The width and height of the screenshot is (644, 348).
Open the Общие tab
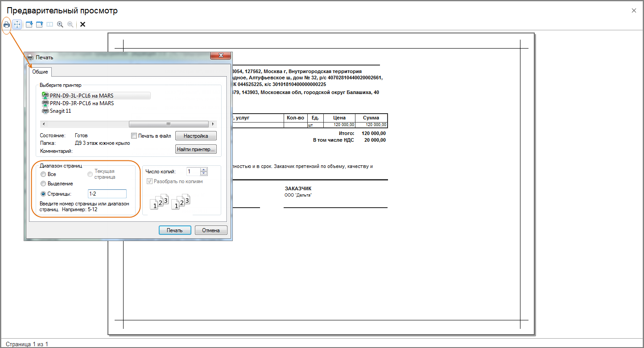point(40,71)
